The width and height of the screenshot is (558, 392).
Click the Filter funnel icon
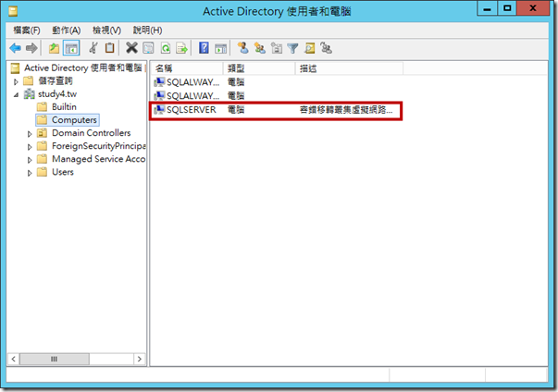pos(292,48)
